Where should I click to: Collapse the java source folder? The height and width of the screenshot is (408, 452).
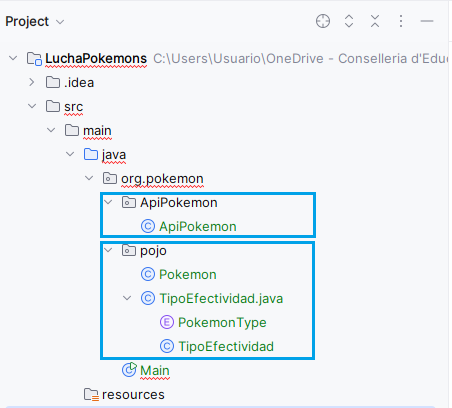(x=70, y=154)
